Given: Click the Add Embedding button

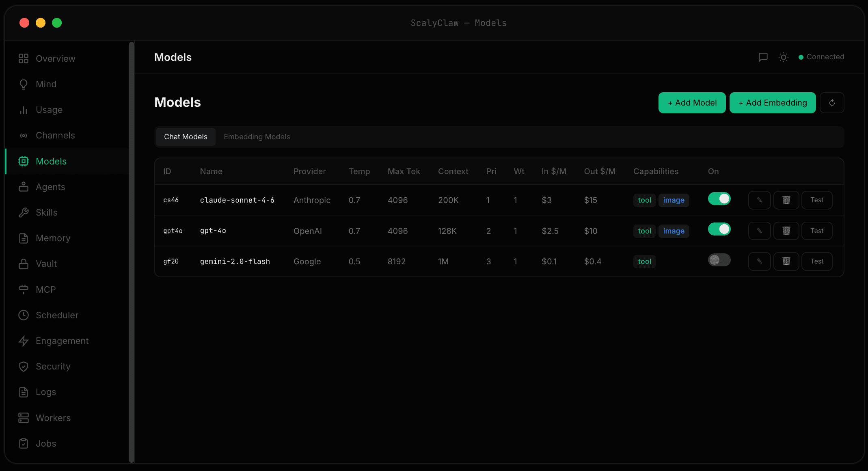Looking at the screenshot, I should click(x=772, y=103).
